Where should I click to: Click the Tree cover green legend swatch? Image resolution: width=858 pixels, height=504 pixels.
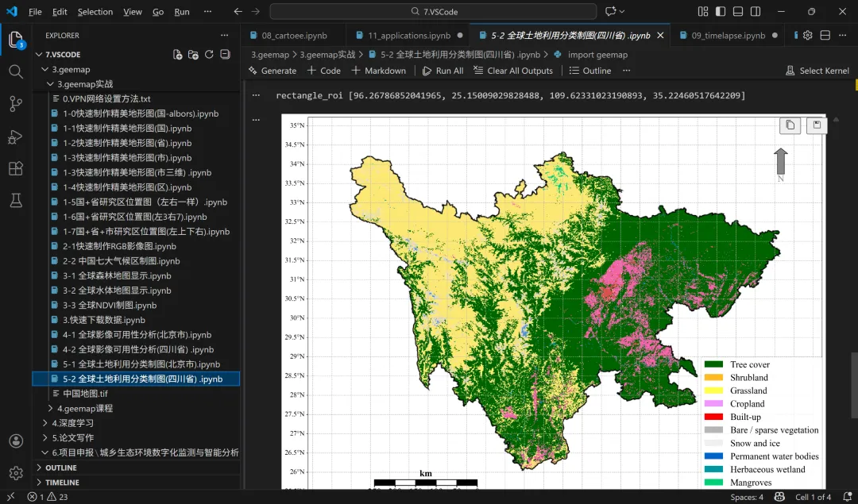tap(713, 365)
